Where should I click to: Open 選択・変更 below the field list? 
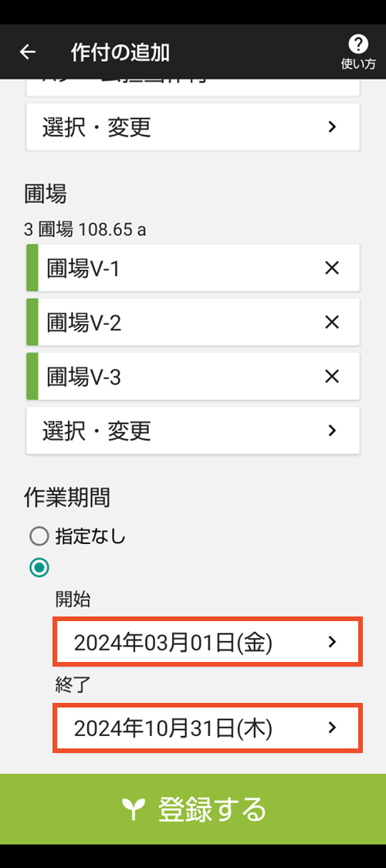[193, 431]
